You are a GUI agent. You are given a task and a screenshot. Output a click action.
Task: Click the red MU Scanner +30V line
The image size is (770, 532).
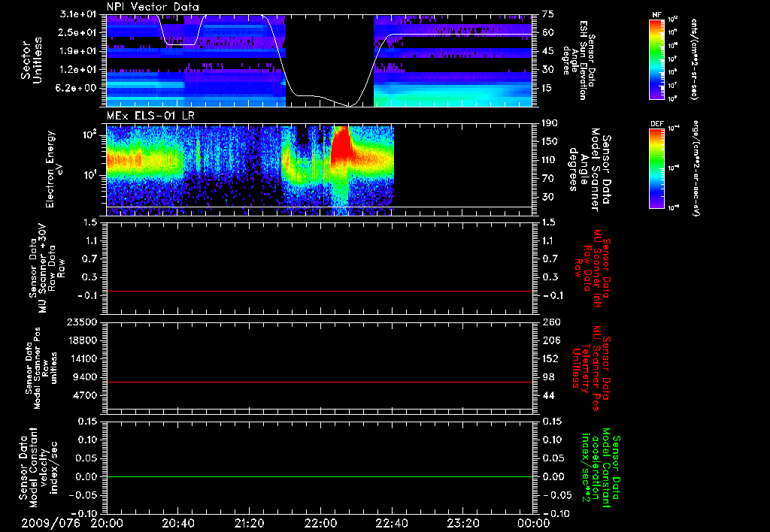pyautogui.click(x=319, y=291)
